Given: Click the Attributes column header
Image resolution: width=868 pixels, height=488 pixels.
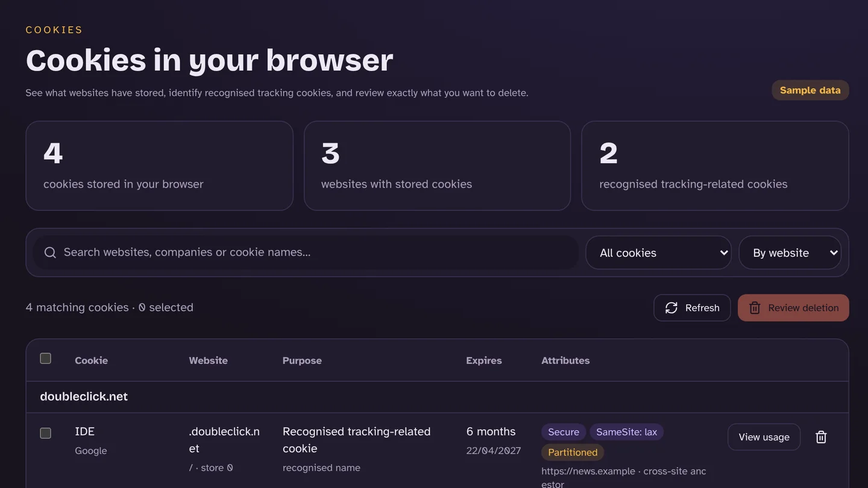Looking at the screenshot, I should click(565, 360).
